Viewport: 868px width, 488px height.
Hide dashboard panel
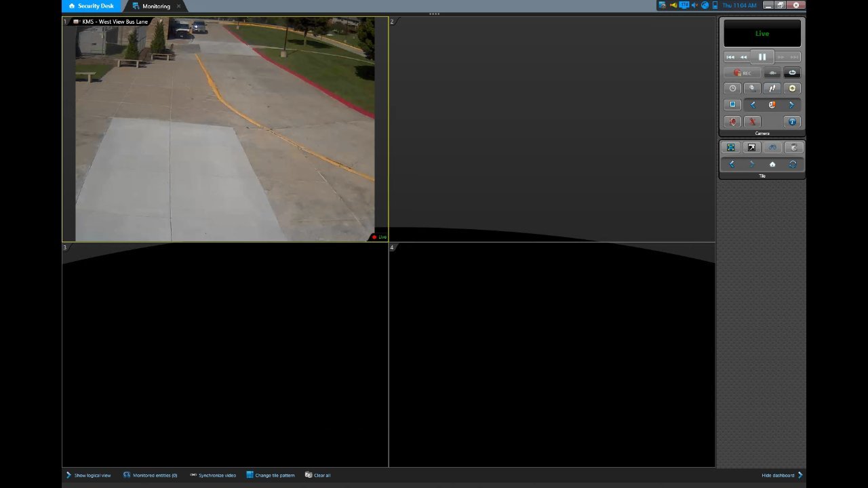click(x=782, y=475)
